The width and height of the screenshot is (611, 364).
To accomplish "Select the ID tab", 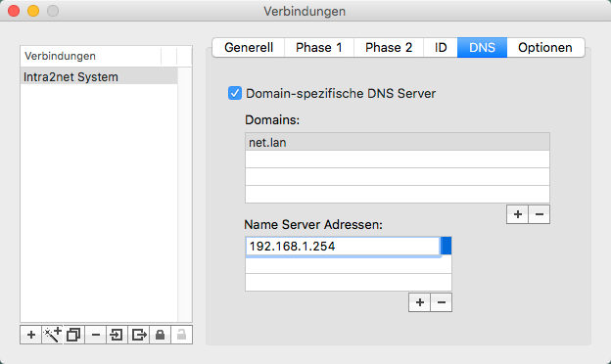I will pos(441,48).
